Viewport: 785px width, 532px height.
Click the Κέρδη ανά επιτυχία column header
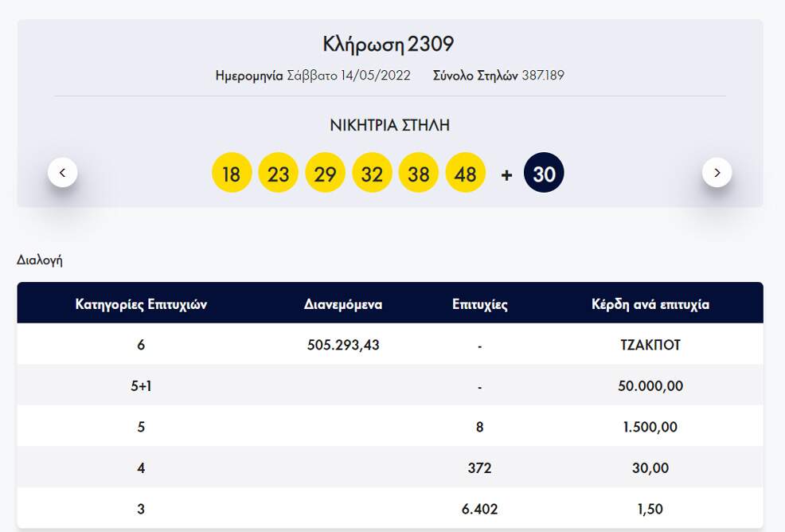click(x=650, y=304)
